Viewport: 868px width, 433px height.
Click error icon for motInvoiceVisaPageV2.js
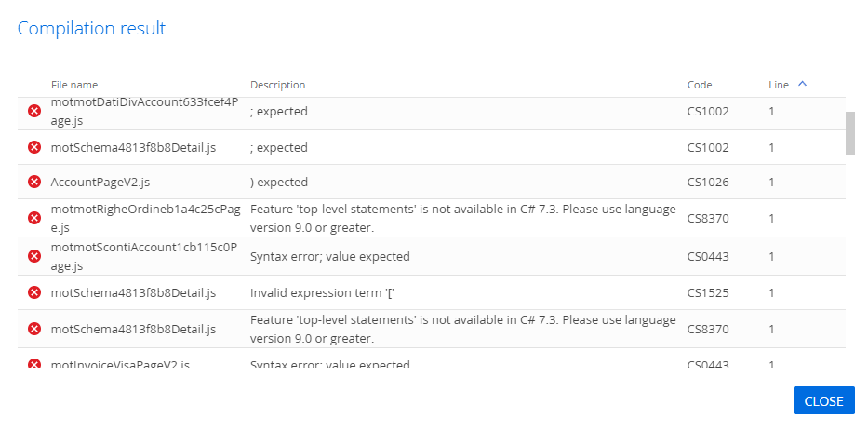34,364
